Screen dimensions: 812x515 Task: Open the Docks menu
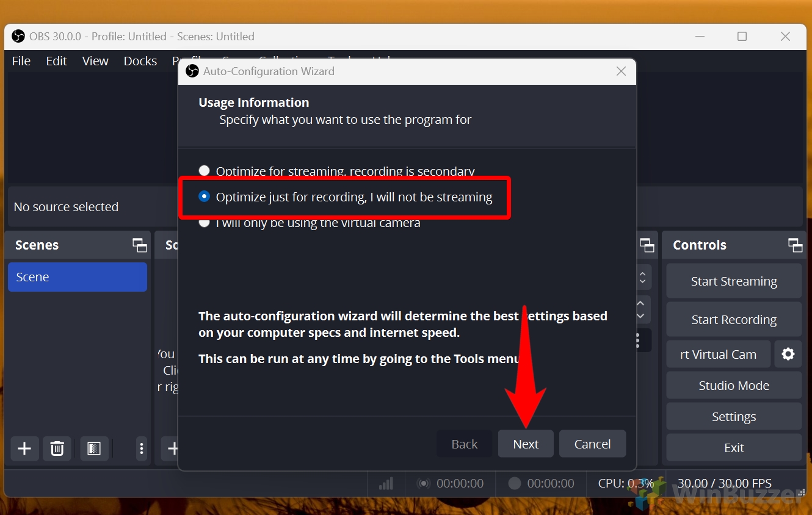pyautogui.click(x=140, y=61)
